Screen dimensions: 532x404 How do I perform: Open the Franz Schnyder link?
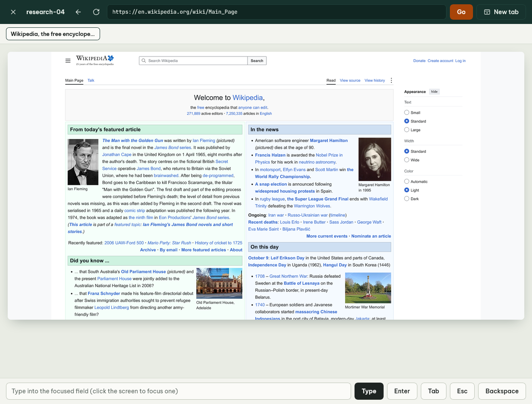(104, 294)
